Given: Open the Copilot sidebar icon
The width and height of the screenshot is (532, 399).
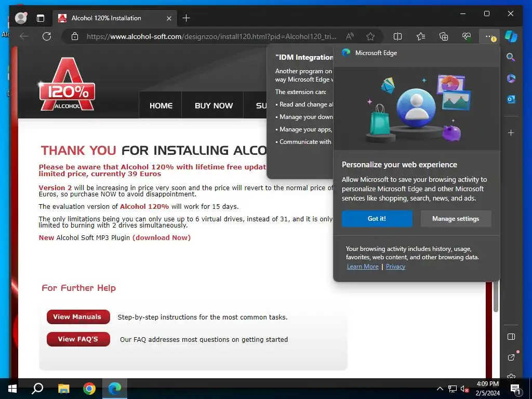Looking at the screenshot, I should click(511, 36).
